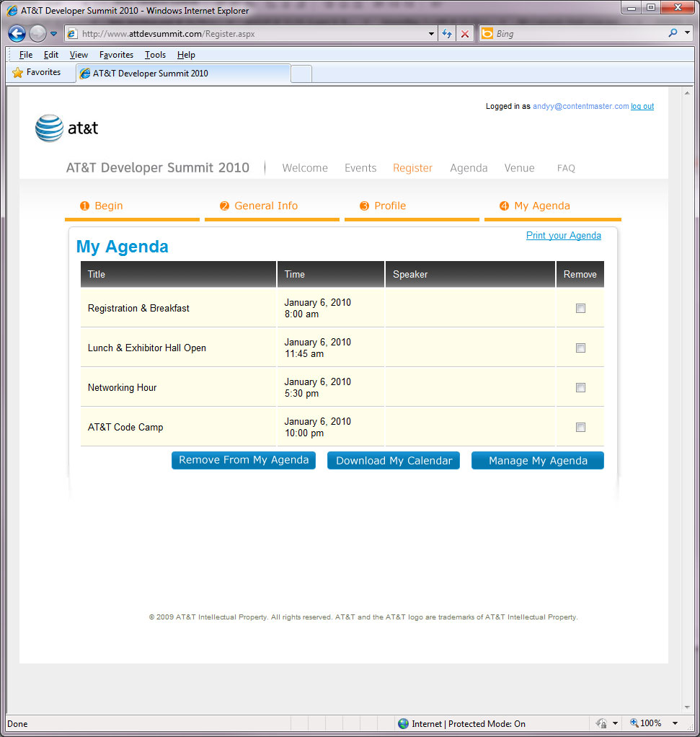700x737 pixels.
Task: Expand the address bar history dropdown
Action: (431, 34)
